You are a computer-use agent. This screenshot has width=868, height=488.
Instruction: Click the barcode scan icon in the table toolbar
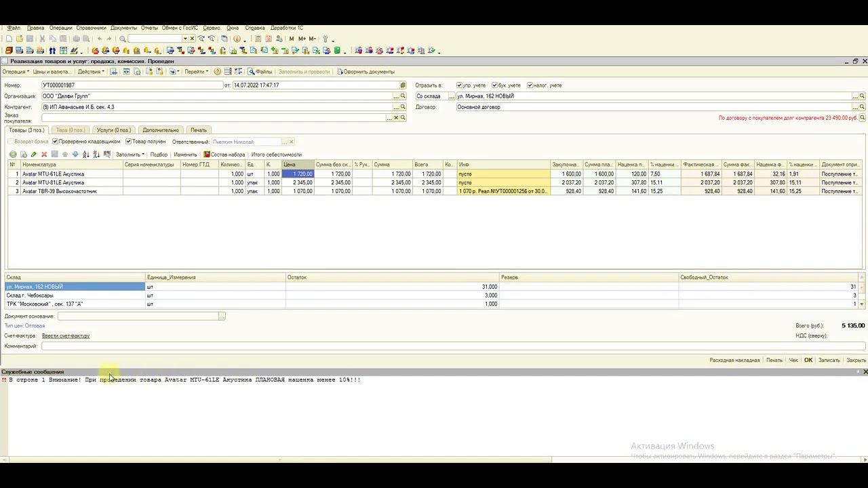click(x=107, y=155)
